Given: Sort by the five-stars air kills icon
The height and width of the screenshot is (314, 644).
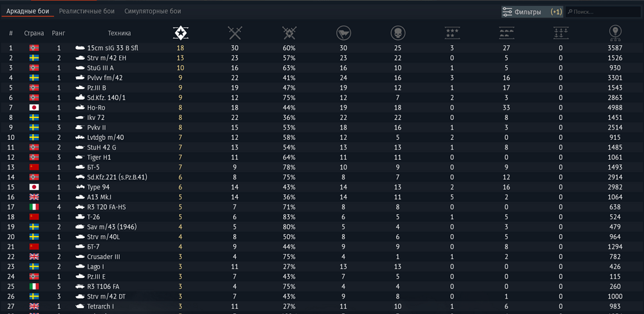Looking at the screenshot, I should click(x=452, y=33).
